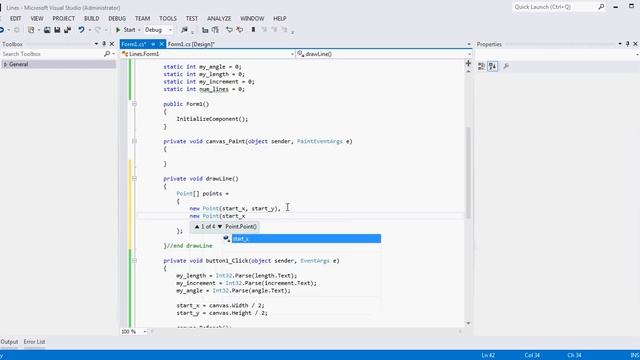Expand the General group in Toolbox
Screen dimensions: 640x360
(5, 64)
